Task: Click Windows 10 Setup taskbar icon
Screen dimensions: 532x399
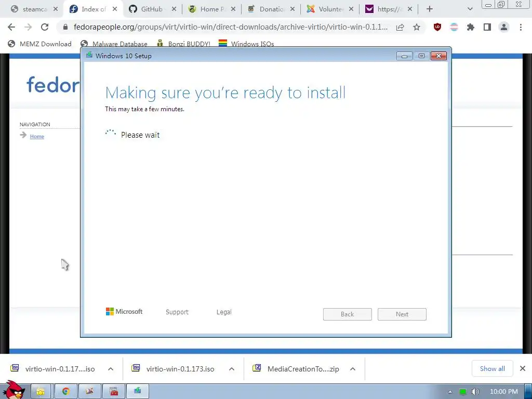Action: pos(137,392)
